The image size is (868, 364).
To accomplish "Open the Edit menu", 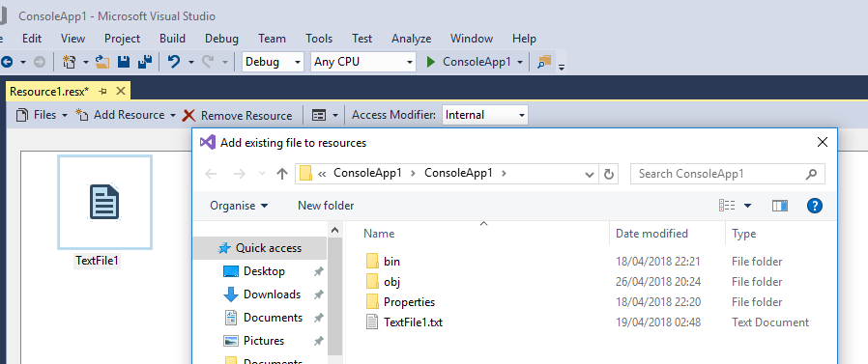I will point(32,39).
